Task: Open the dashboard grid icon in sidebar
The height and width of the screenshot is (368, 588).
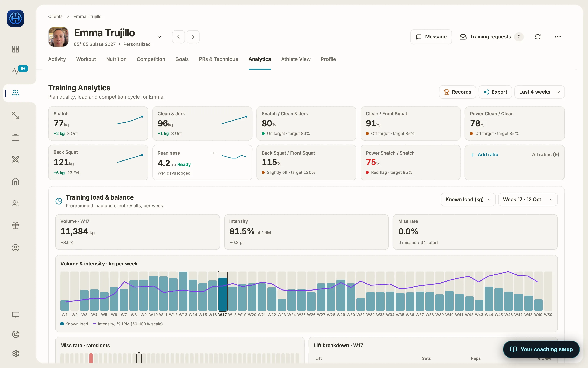Action: [x=16, y=49]
